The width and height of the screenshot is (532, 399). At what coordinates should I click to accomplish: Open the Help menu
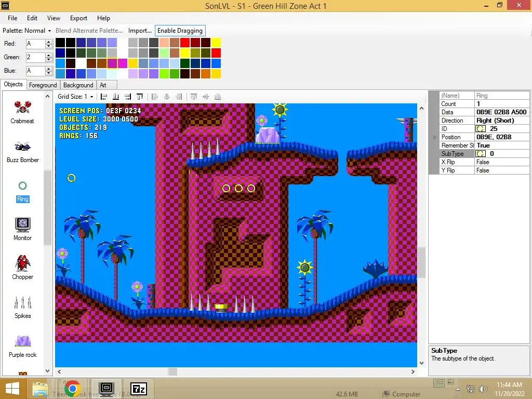tap(103, 18)
